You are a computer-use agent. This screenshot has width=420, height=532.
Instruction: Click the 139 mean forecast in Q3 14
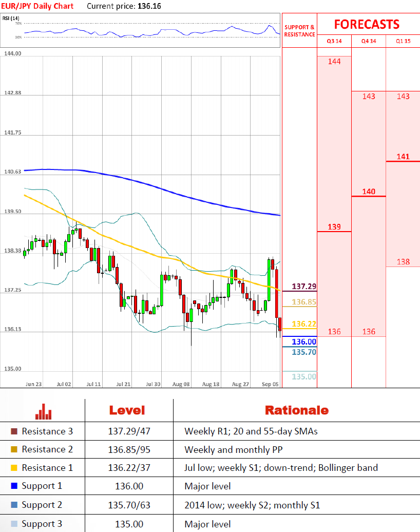pos(334,226)
